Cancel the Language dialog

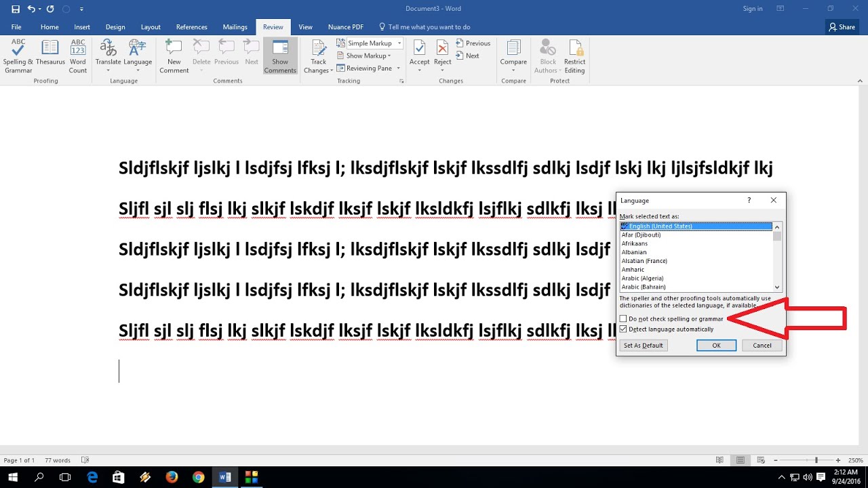click(x=762, y=345)
